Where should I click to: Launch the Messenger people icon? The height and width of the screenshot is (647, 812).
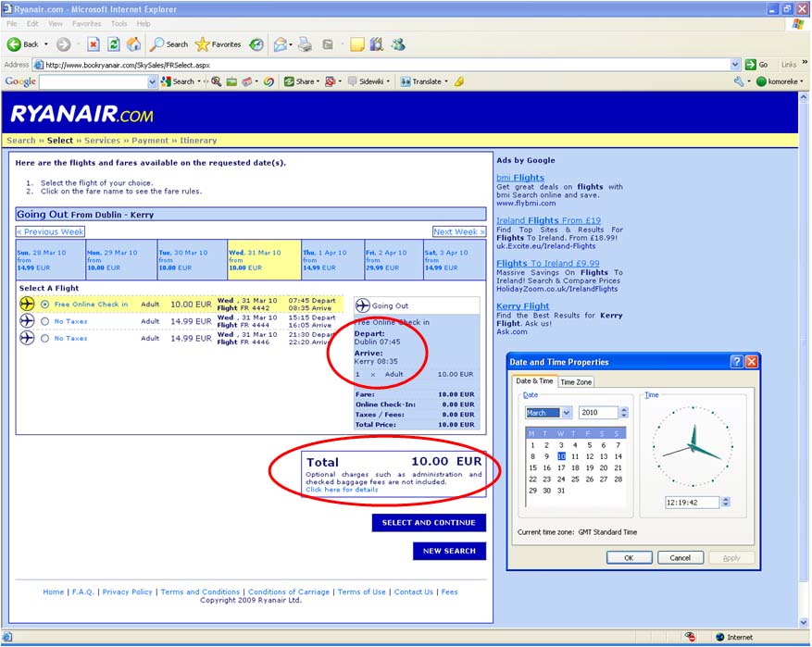[x=398, y=44]
